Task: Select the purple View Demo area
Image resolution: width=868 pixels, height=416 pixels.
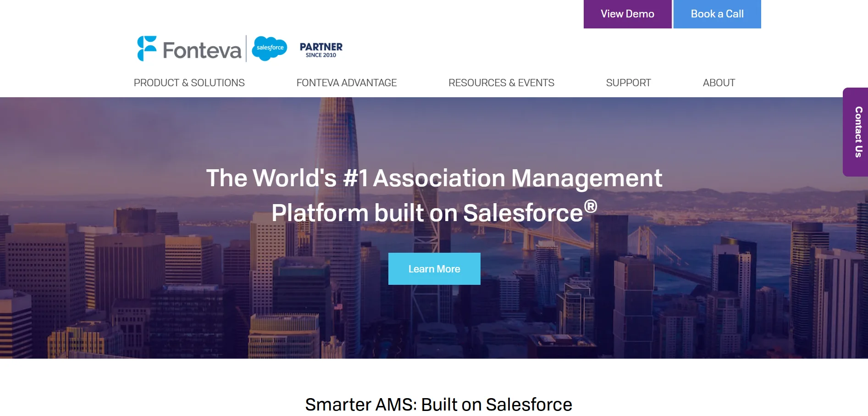Action: (x=627, y=14)
